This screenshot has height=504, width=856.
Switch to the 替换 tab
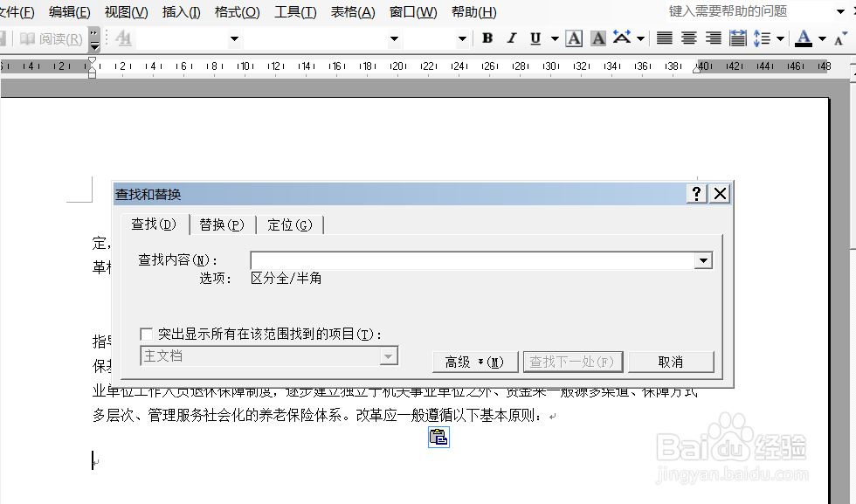click(x=221, y=224)
